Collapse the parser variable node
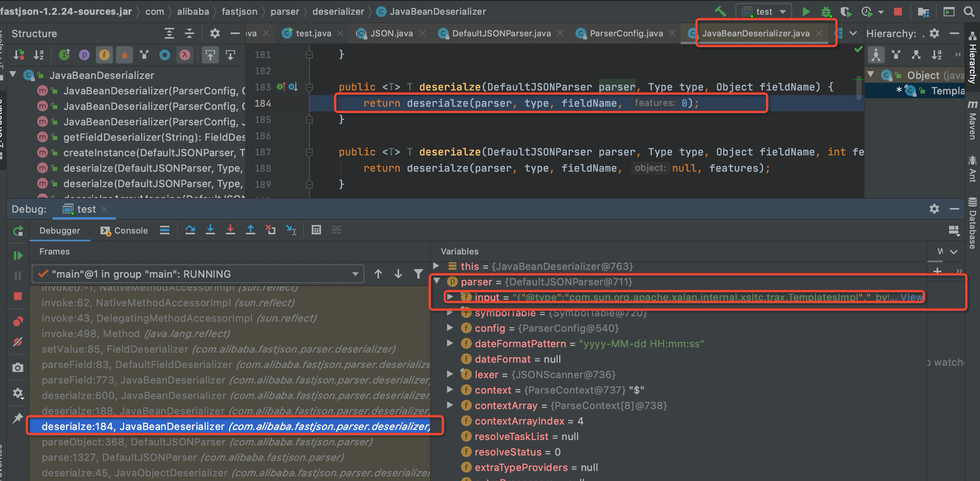The height and width of the screenshot is (481, 980). 437,282
